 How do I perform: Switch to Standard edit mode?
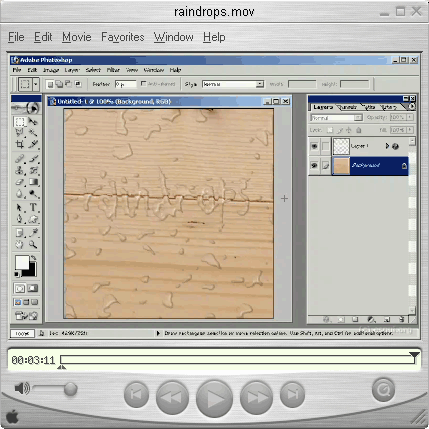[20, 288]
